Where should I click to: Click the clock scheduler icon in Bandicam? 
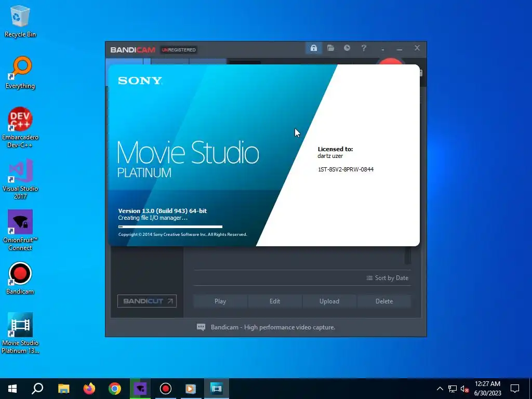(347, 48)
